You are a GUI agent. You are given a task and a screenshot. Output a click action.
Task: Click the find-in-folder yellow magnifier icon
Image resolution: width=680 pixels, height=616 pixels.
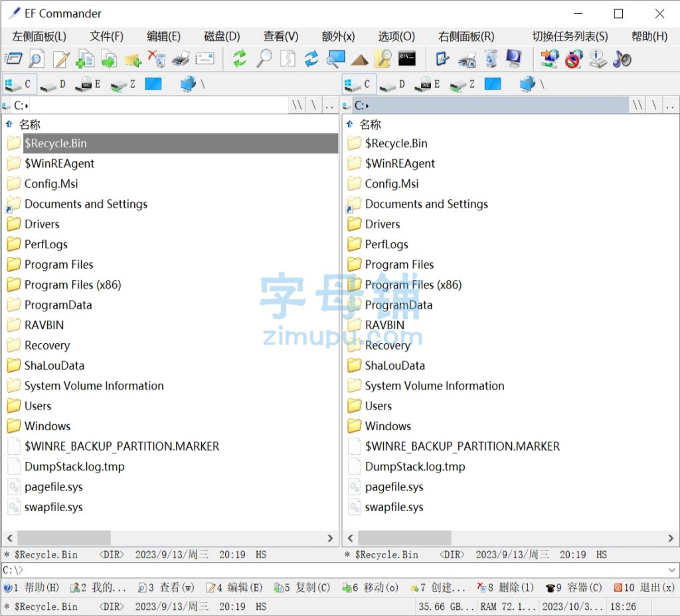(x=383, y=59)
